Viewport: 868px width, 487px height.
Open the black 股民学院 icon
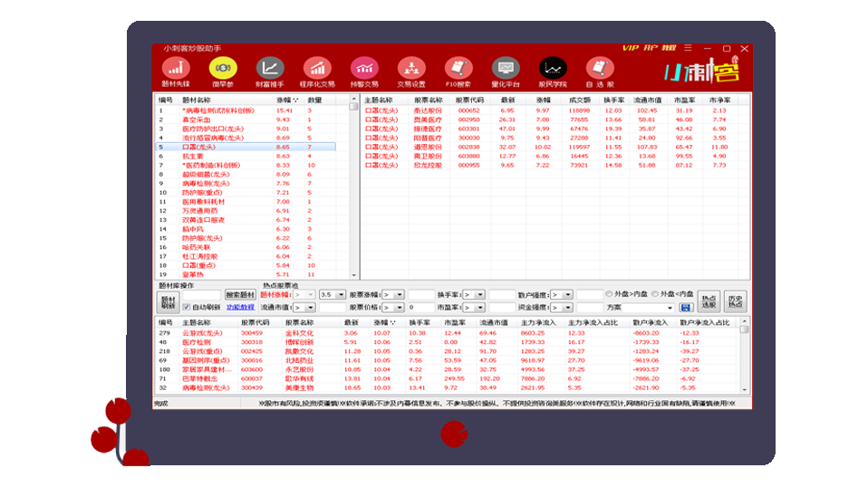[x=553, y=72]
